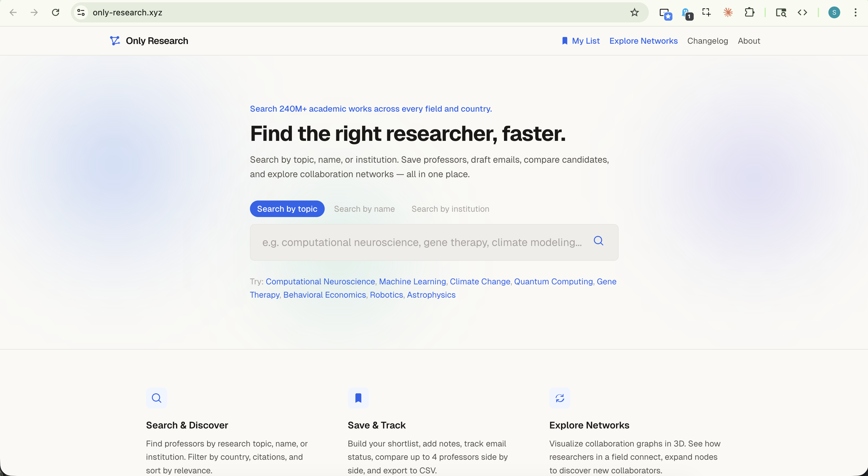Open the browser three-dot menu
The width and height of the screenshot is (868, 476).
(x=856, y=12)
